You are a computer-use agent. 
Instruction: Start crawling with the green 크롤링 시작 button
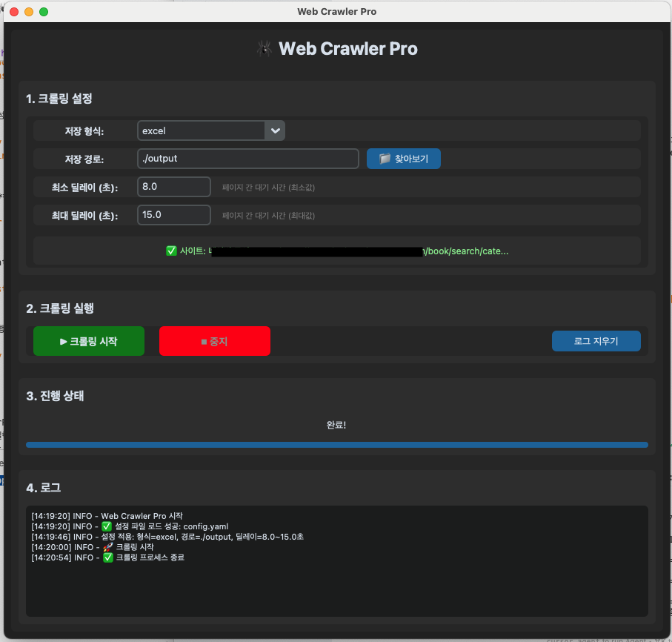[x=89, y=341]
